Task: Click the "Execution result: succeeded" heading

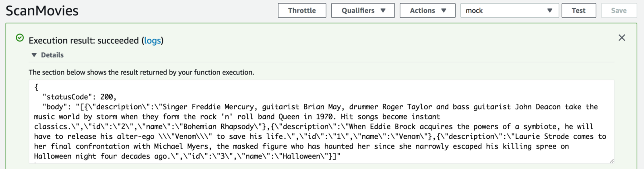Action: point(84,41)
